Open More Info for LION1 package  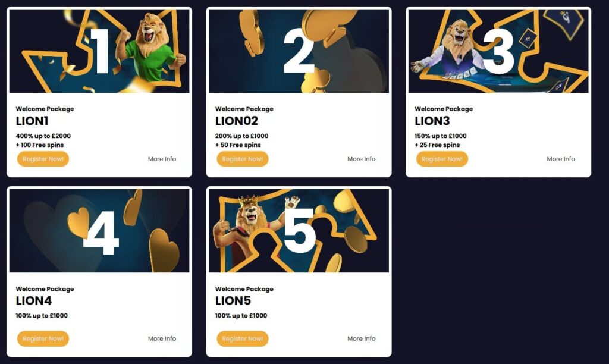click(x=162, y=159)
